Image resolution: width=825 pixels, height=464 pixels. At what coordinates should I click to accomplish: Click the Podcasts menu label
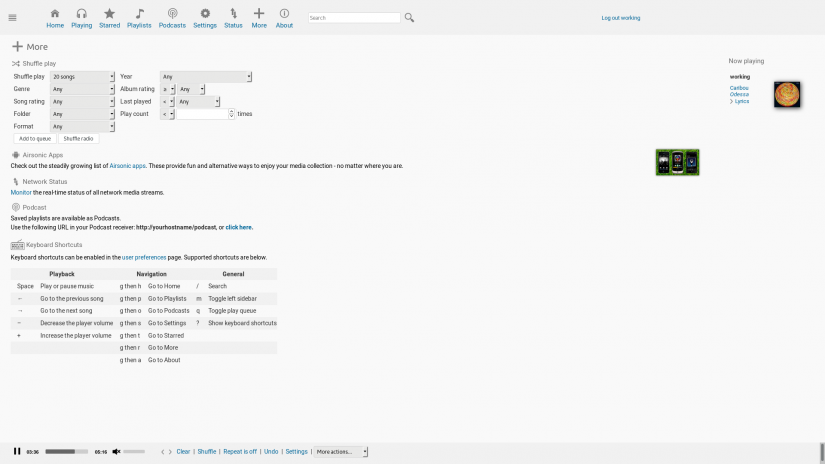pyautogui.click(x=172, y=25)
